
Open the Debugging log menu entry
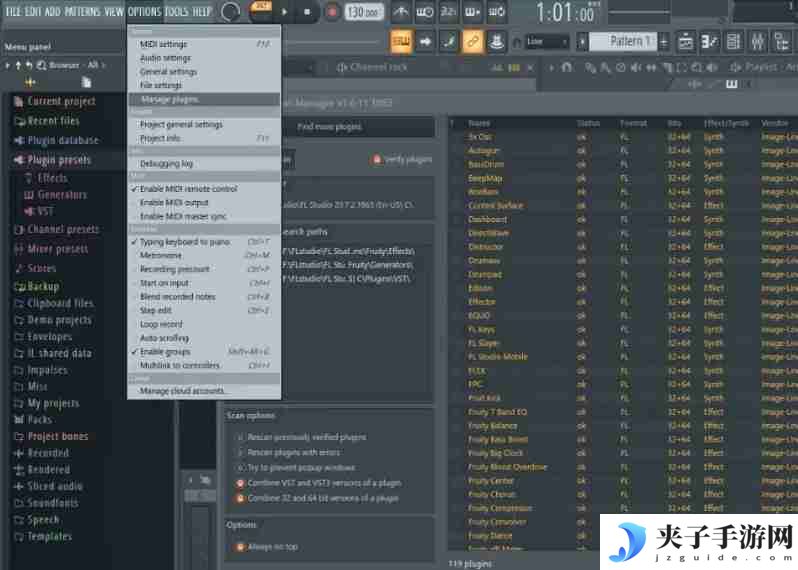pos(204,163)
